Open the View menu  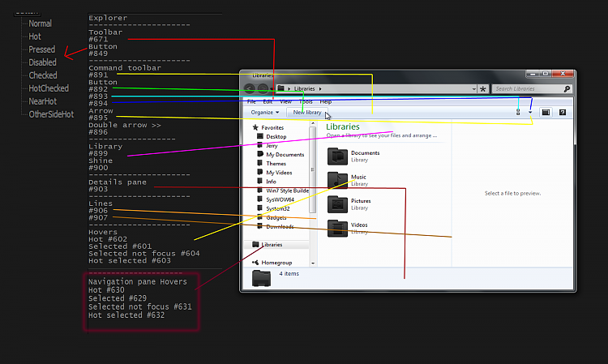click(285, 101)
